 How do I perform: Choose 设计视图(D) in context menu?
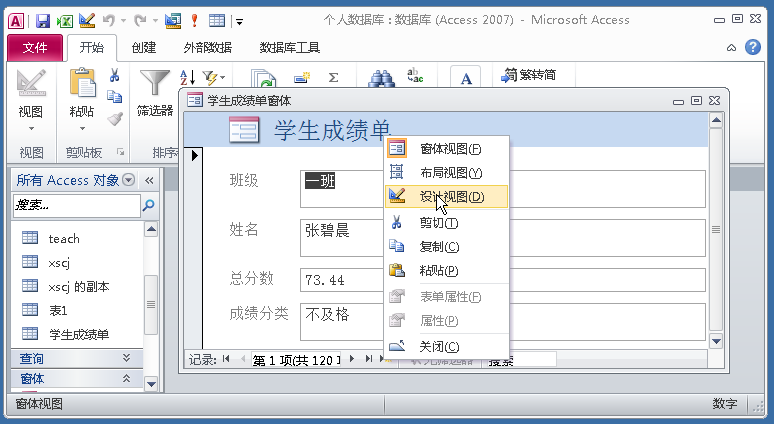pyautogui.click(x=446, y=196)
